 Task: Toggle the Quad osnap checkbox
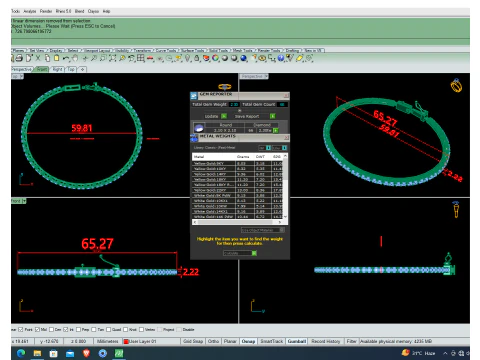coord(108,329)
